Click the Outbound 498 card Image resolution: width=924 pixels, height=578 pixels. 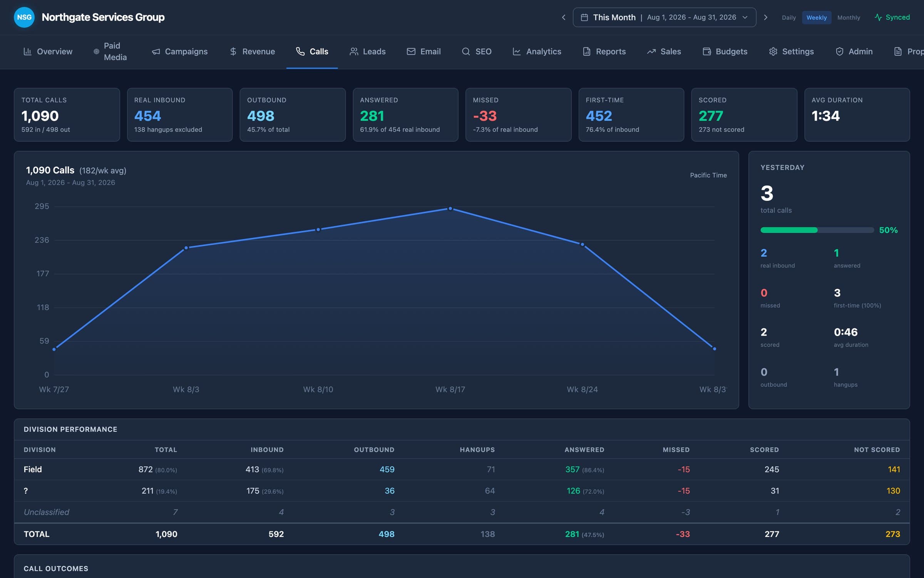tap(293, 115)
